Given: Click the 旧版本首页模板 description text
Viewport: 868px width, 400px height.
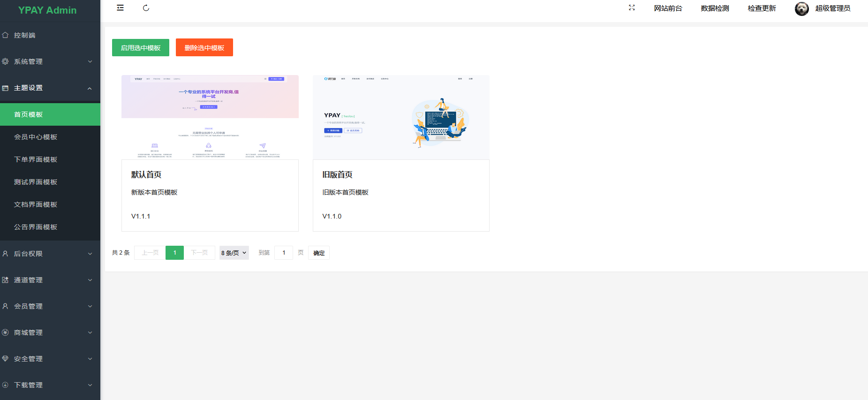Looking at the screenshot, I should click(345, 192).
